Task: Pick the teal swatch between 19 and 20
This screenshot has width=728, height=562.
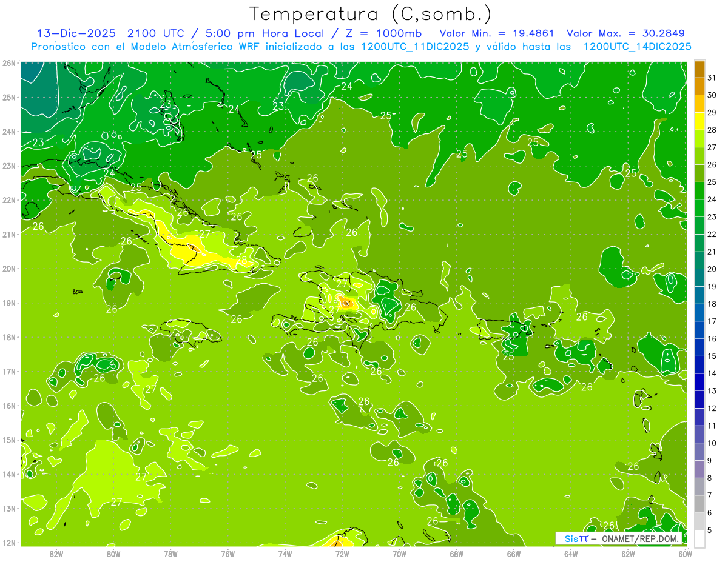Action: click(x=699, y=278)
